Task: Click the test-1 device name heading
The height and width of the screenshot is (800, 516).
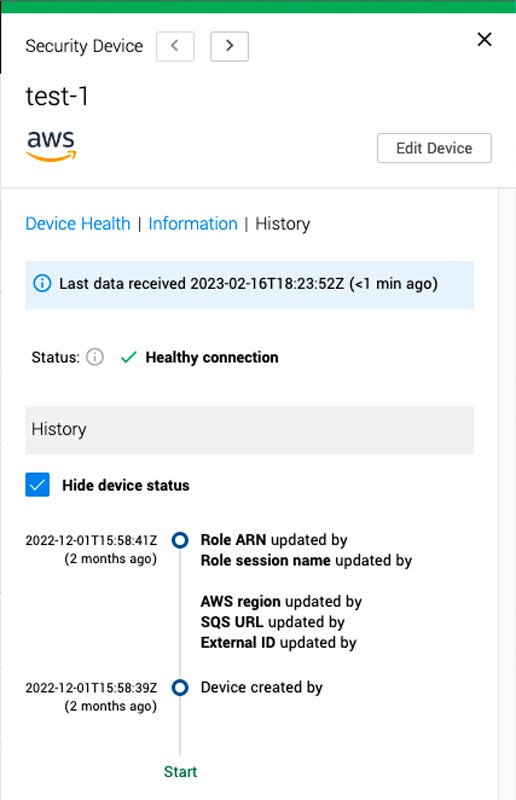Action: click(x=57, y=96)
